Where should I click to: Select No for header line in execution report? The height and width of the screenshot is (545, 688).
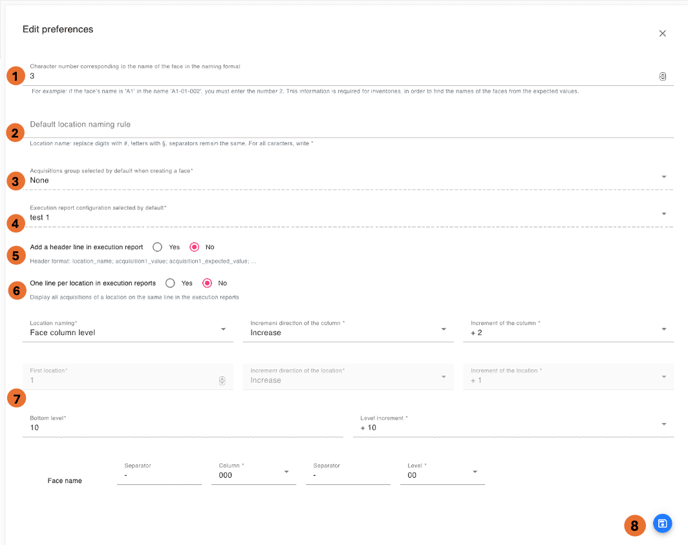coord(194,247)
